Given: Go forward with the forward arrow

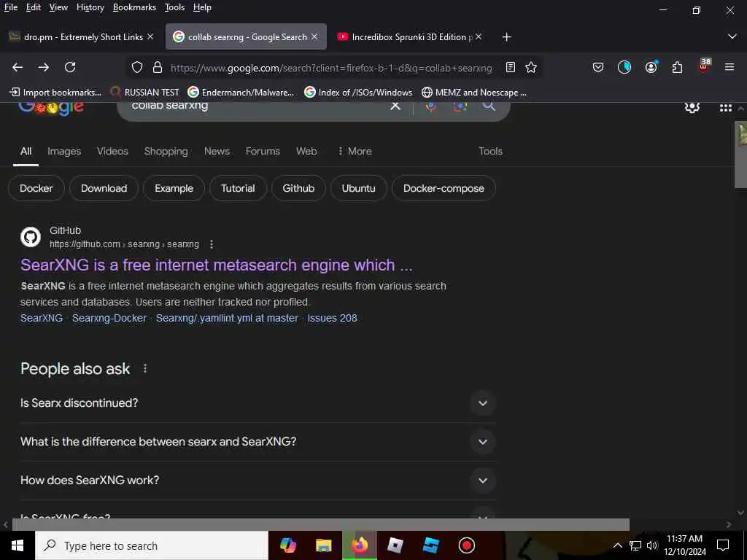Looking at the screenshot, I should pos(44,68).
